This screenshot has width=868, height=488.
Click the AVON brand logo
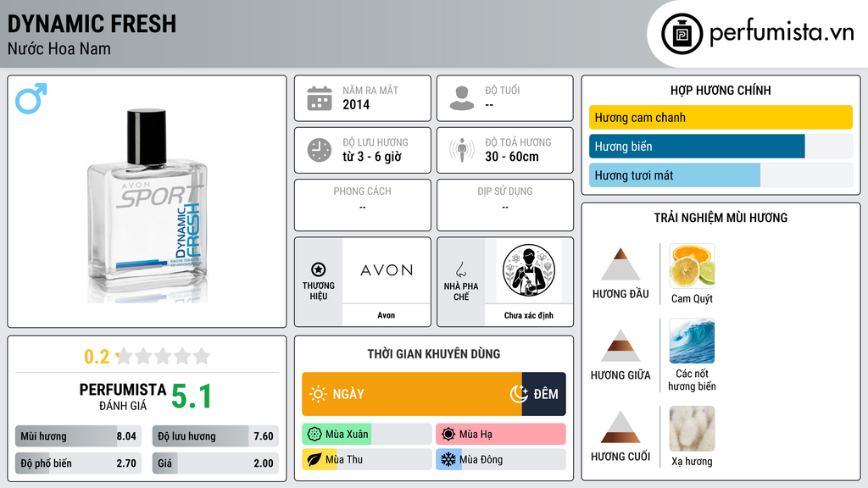pyautogui.click(x=387, y=270)
